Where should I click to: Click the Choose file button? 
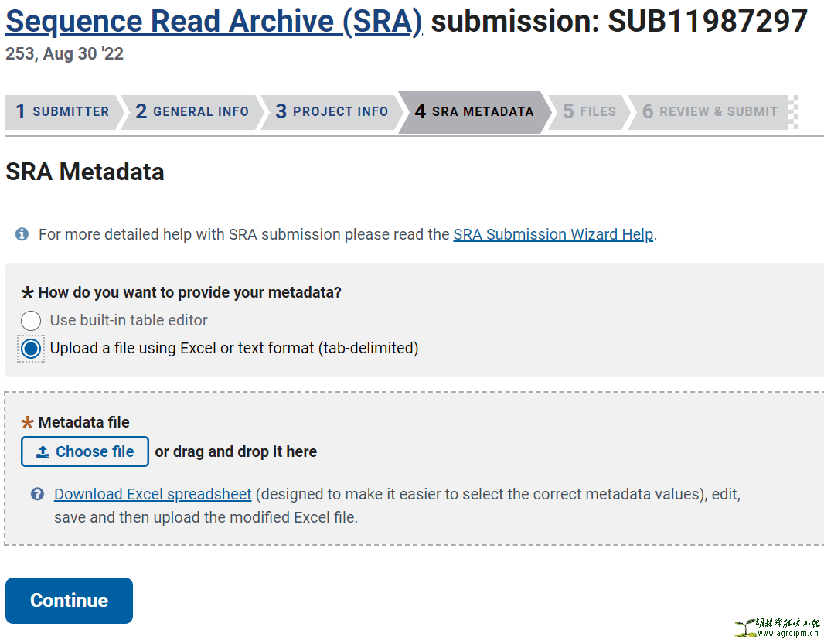point(84,452)
